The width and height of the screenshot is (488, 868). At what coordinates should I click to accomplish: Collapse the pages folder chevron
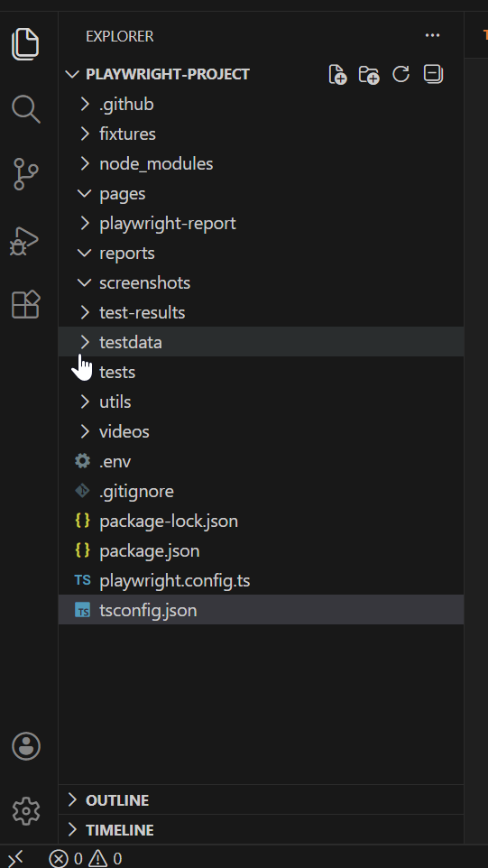tap(85, 193)
